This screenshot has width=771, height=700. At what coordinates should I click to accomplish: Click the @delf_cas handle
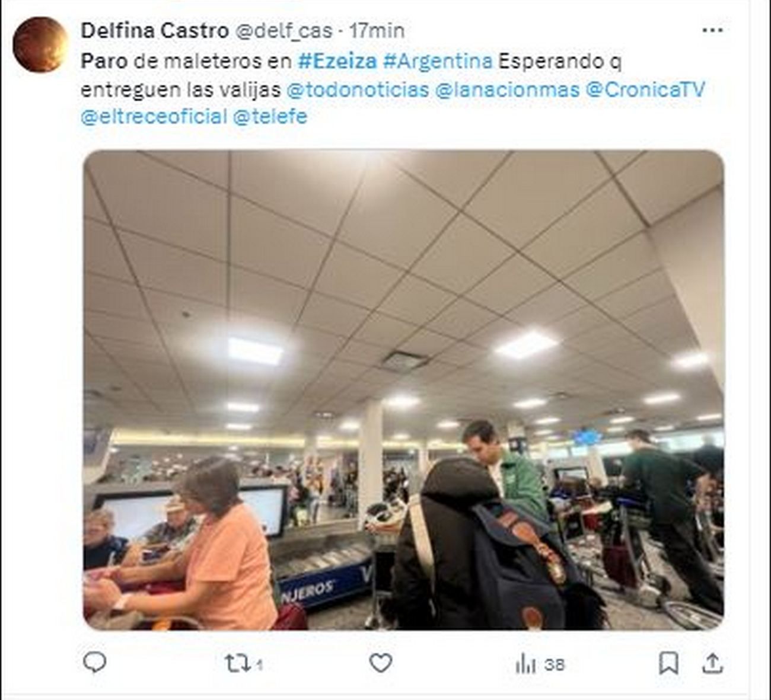click(x=283, y=31)
